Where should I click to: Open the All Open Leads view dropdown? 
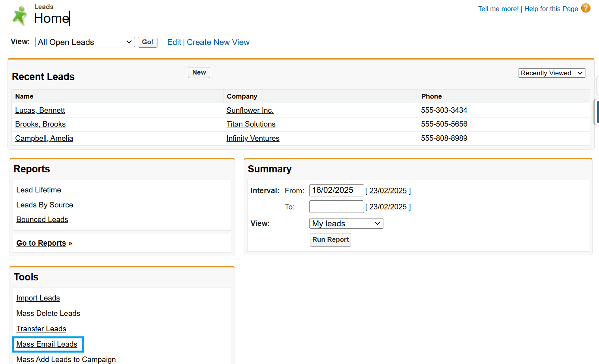pyautogui.click(x=85, y=42)
